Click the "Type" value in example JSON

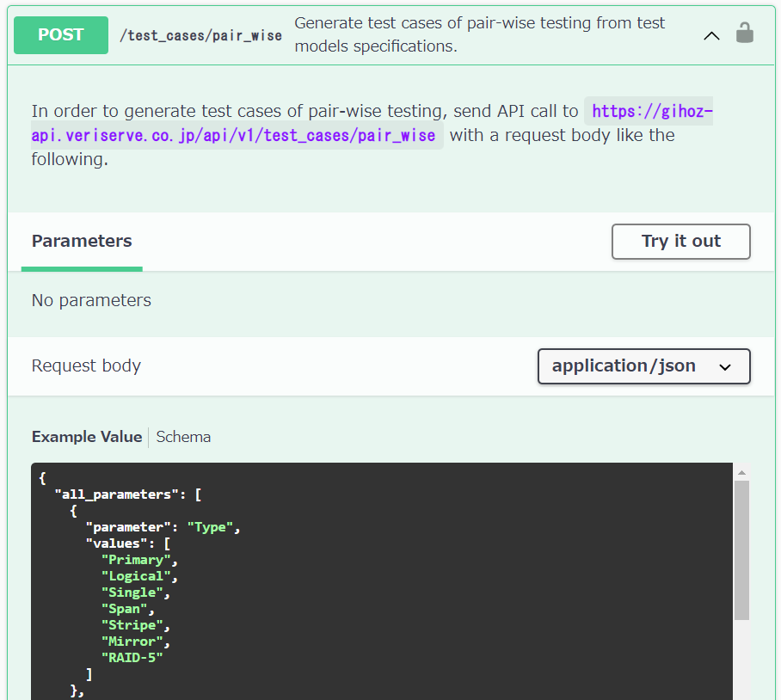click(210, 527)
